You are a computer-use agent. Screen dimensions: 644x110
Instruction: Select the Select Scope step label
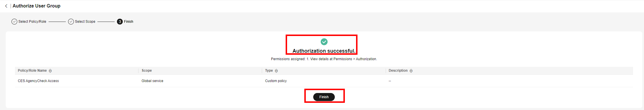(x=85, y=22)
